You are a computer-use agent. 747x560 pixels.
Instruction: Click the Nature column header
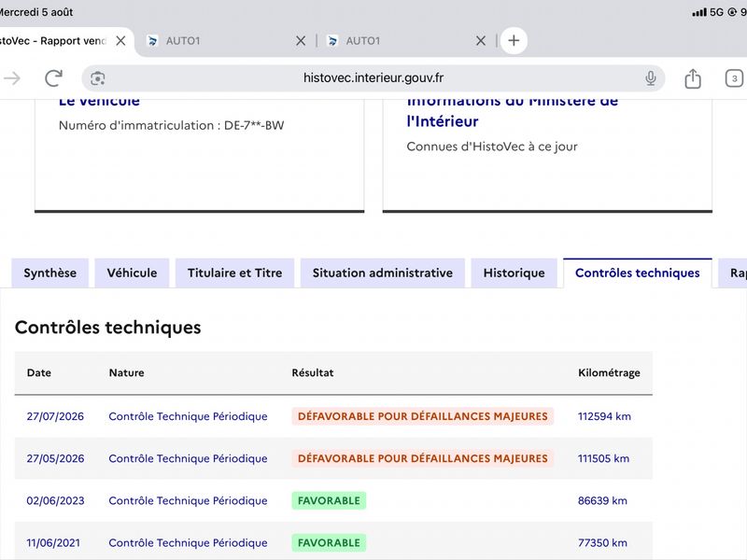pyautogui.click(x=126, y=372)
